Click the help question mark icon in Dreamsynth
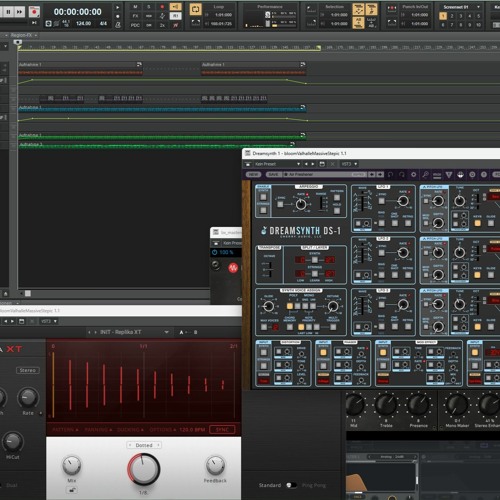The width and height of the screenshot is (500, 500). click(x=484, y=174)
